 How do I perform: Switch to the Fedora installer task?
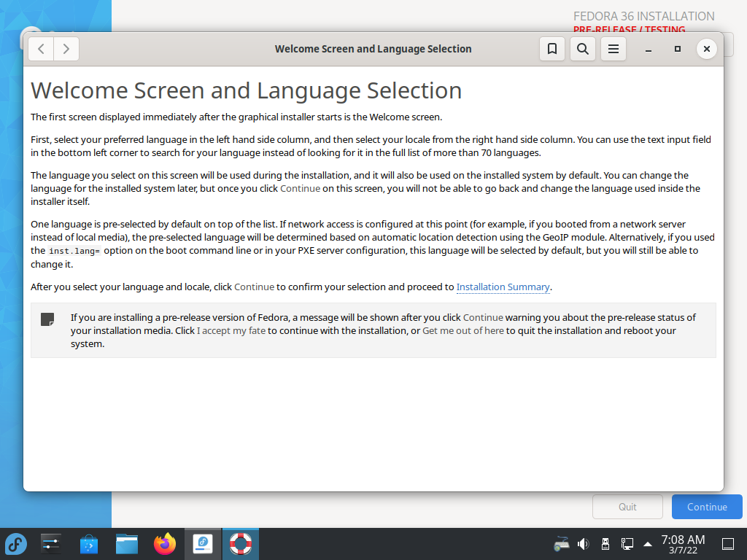point(203,544)
